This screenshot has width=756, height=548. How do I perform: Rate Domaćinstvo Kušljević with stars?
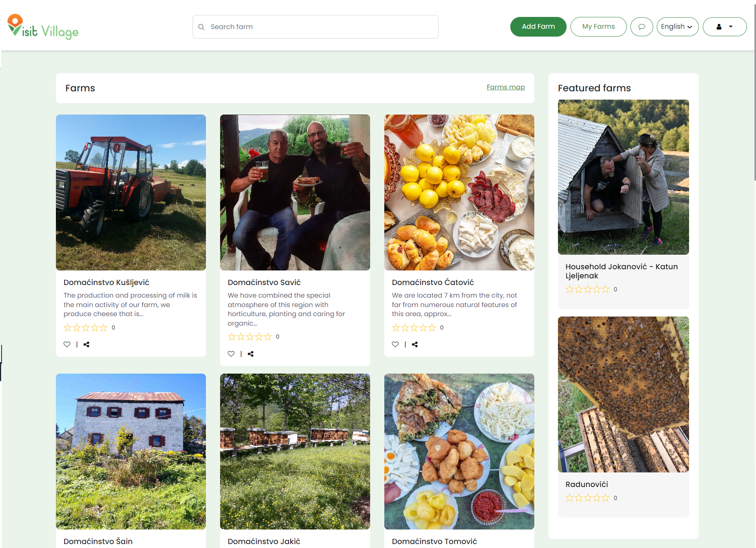click(85, 328)
